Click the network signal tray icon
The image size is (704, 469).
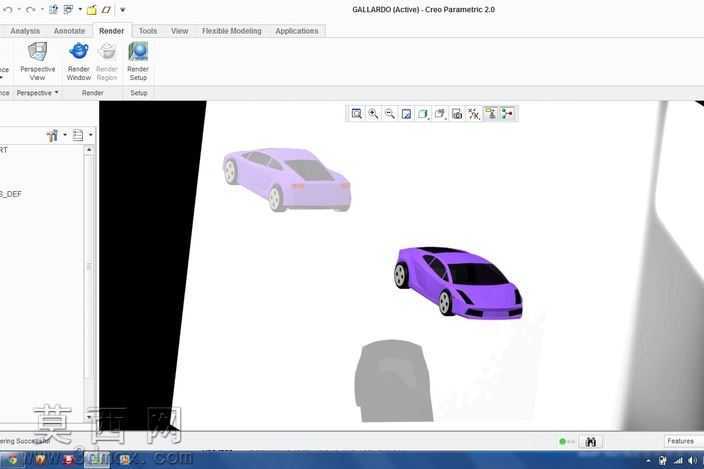(678, 460)
